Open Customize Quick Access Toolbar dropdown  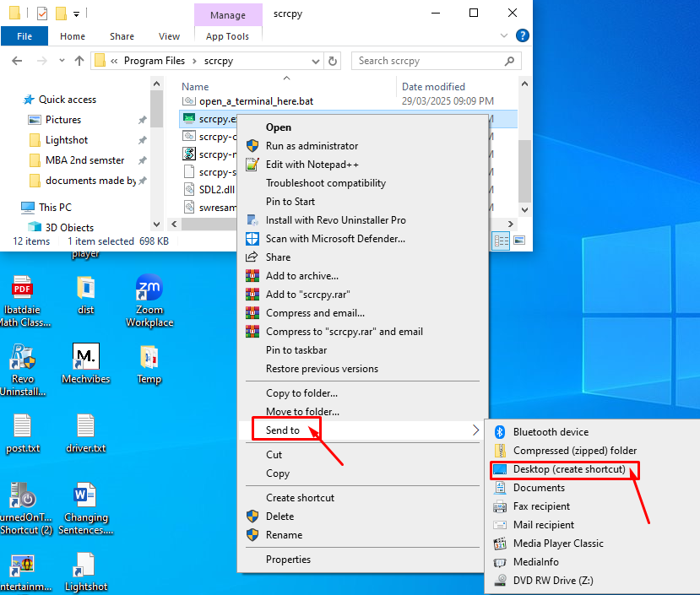tap(77, 14)
